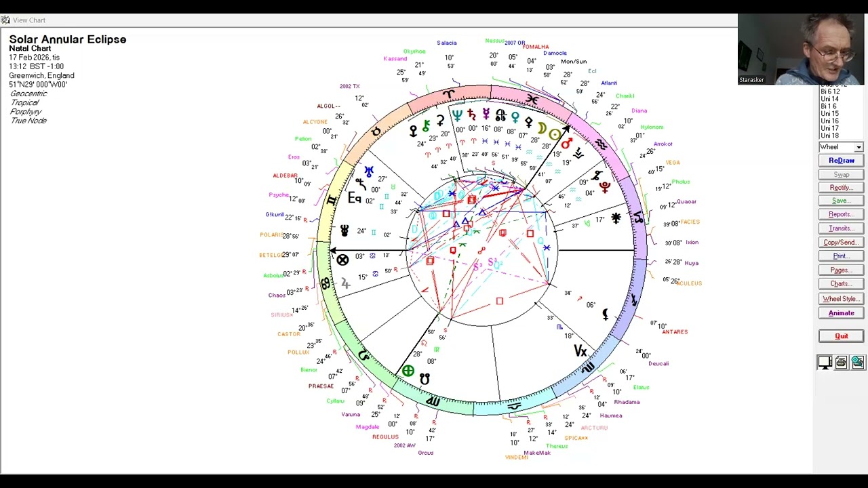Click the Chiron key glyph in green
The width and height of the screenshot is (868, 488).
pos(426,125)
